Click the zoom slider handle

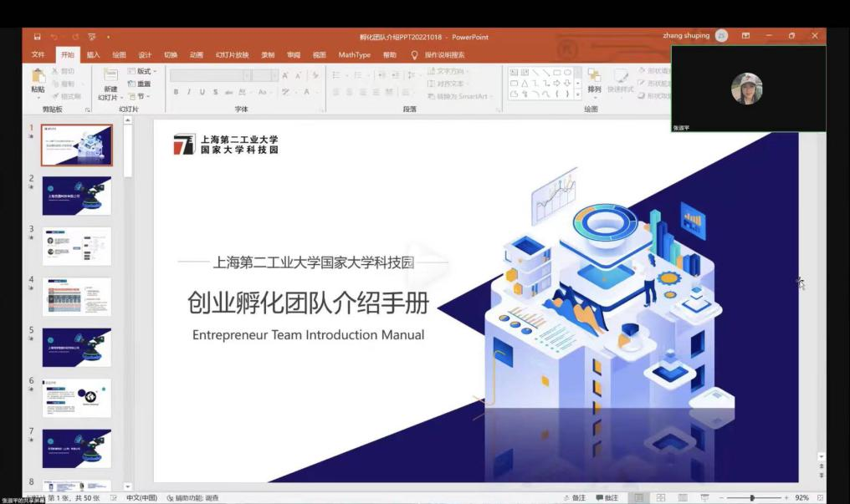tap(752, 497)
